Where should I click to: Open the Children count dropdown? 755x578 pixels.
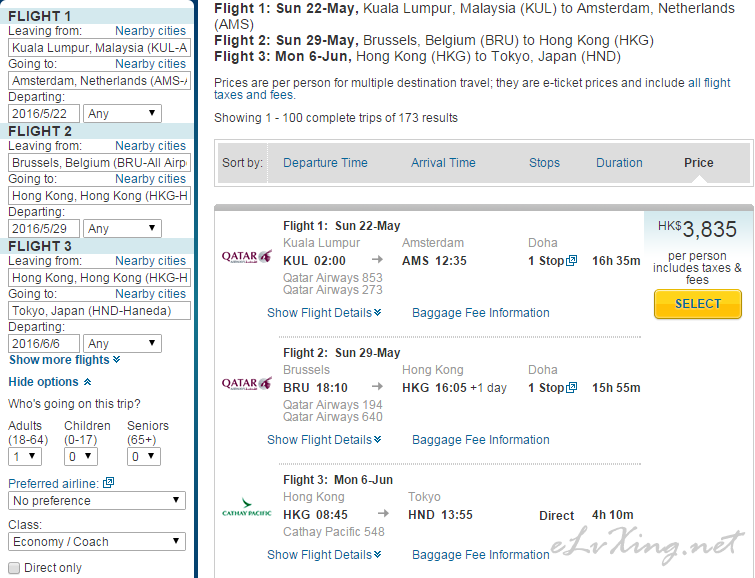[81, 457]
